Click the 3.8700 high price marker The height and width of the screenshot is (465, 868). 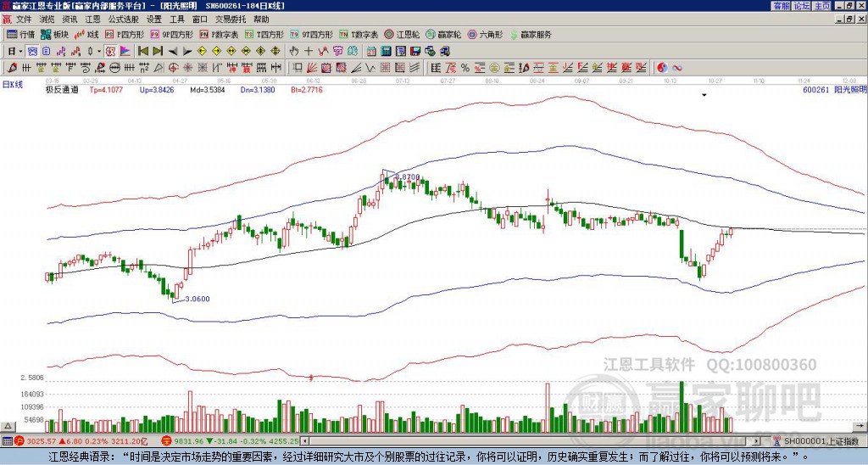point(407,176)
